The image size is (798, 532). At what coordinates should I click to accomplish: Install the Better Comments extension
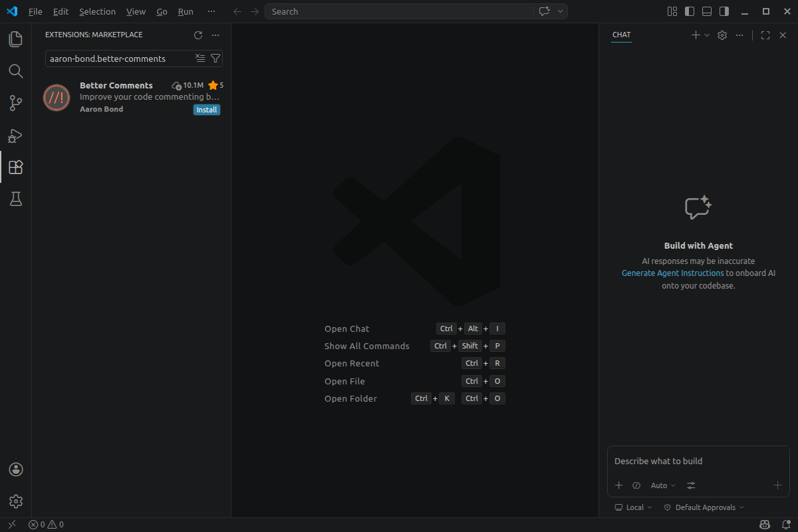tap(207, 110)
